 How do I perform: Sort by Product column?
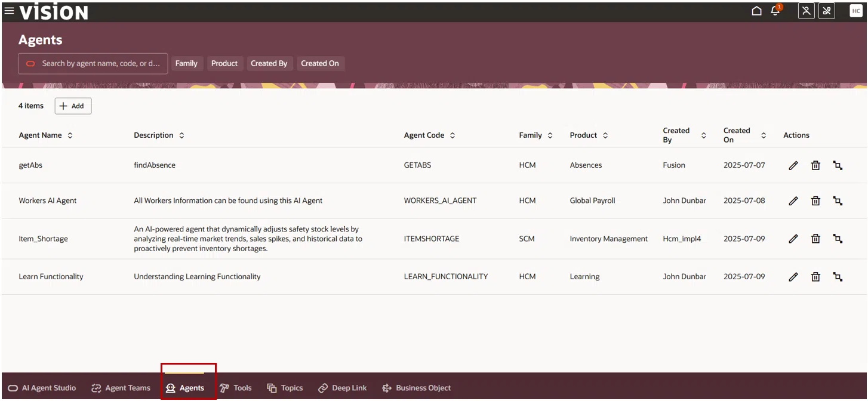click(605, 135)
